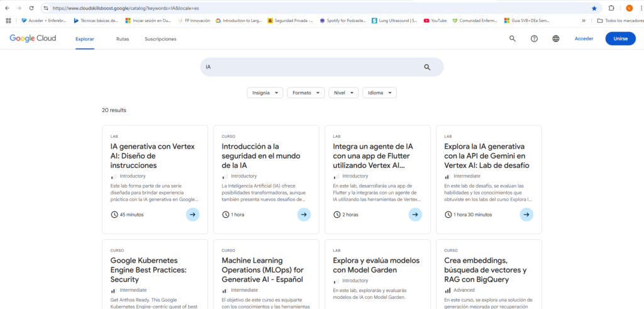Click the Advanced level label
Image resolution: width=644 pixels, height=309 pixels.
point(463,290)
